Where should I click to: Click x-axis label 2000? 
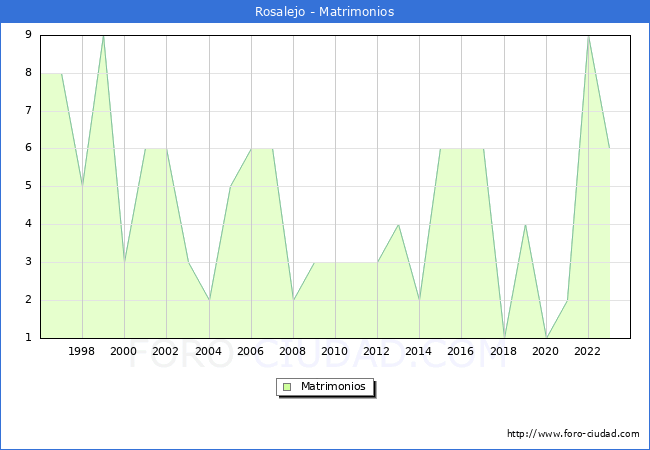124,351
